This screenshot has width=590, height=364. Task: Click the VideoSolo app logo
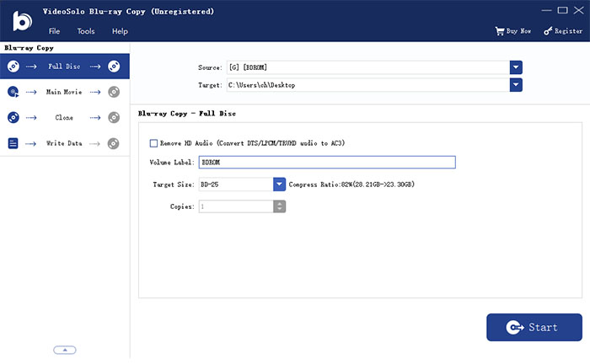(22, 21)
